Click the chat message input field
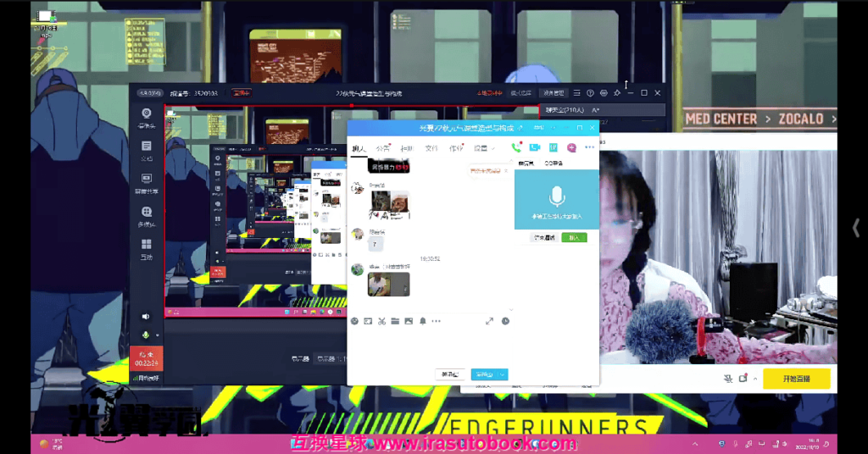This screenshot has height=454, width=868. [x=431, y=346]
